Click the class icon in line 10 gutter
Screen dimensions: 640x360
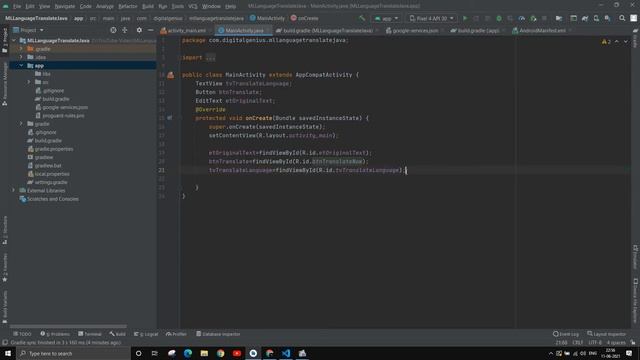point(170,75)
